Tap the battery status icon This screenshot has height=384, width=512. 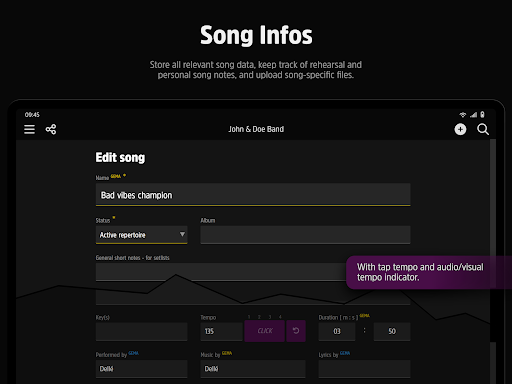482,115
